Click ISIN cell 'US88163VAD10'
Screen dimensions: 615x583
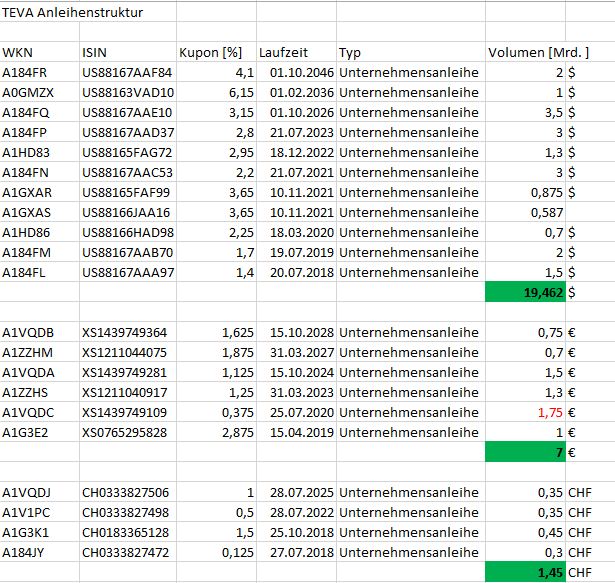128,92
